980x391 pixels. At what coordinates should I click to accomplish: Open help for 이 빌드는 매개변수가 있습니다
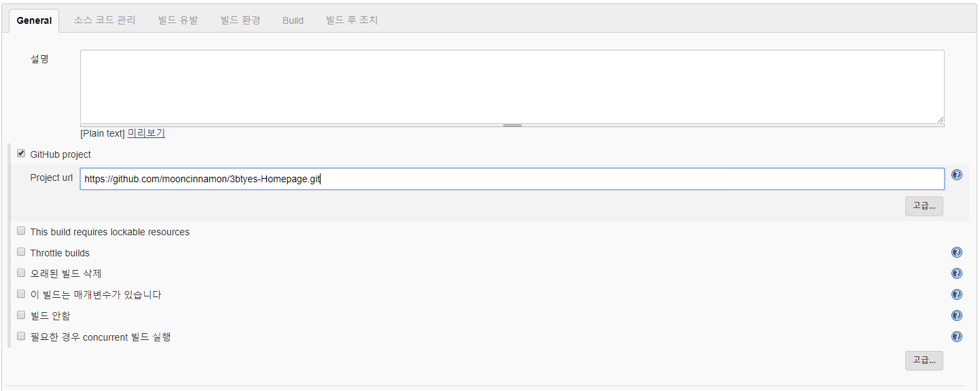coord(957,294)
